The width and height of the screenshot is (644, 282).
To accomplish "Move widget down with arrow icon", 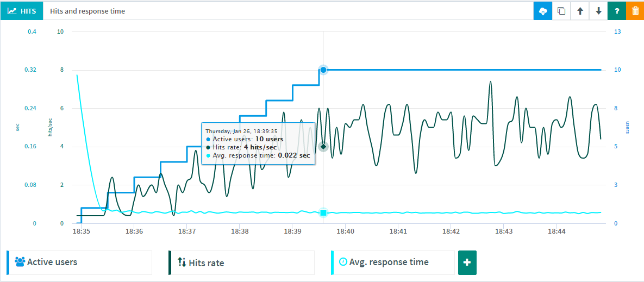I will pos(598,11).
